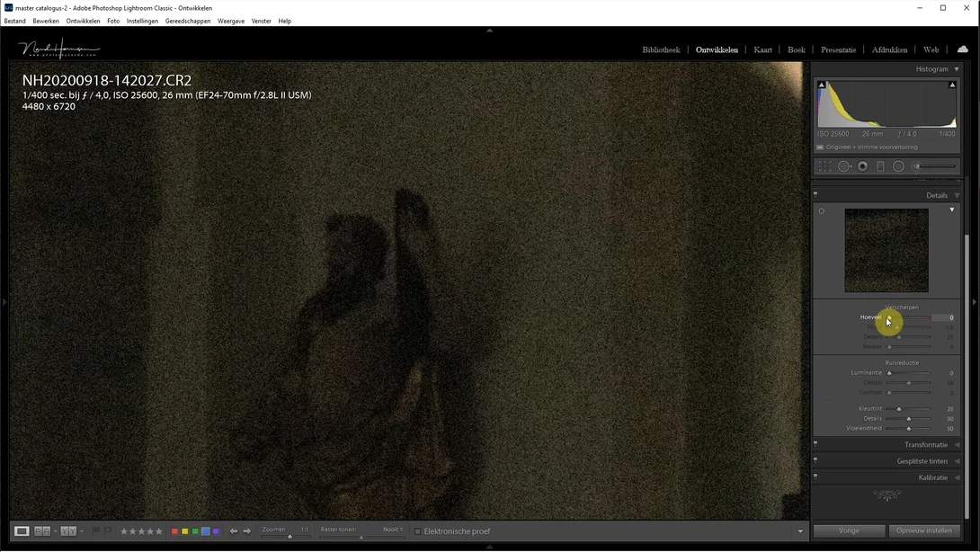
Task: Select the Crop Overlay tool icon
Action: 825,166
